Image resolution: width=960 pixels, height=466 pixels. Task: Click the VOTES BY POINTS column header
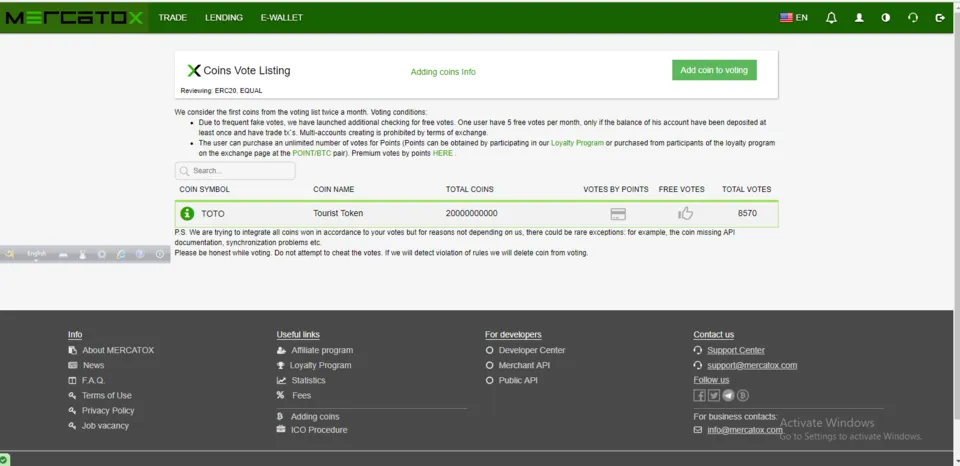pyautogui.click(x=616, y=189)
